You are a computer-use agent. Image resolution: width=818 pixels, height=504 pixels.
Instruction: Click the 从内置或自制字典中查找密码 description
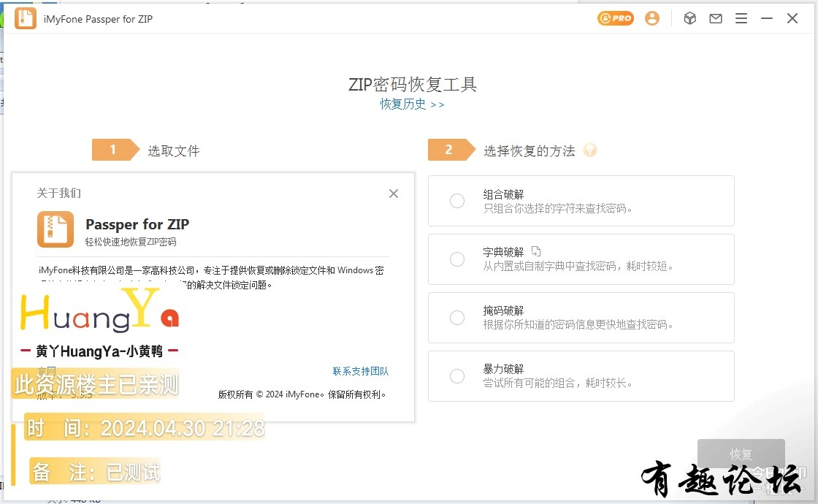tap(578, 266)
